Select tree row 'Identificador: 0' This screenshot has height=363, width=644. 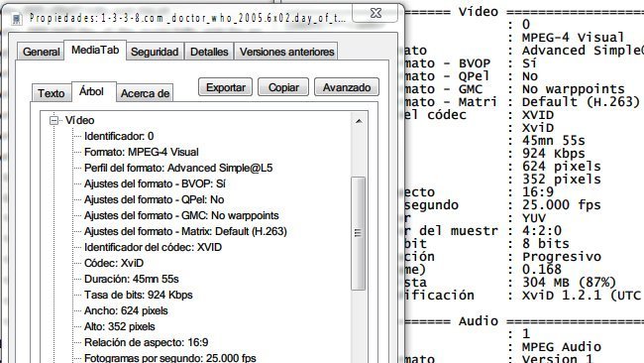(119, 136)
